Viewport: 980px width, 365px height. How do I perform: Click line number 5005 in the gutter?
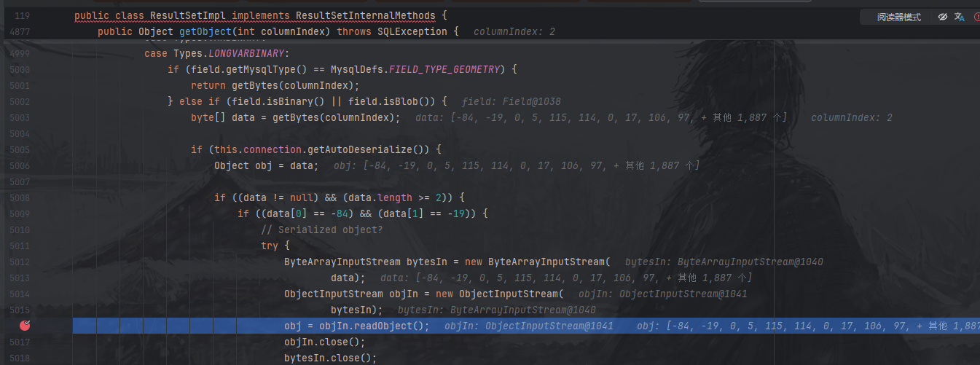tap(20, 149)
